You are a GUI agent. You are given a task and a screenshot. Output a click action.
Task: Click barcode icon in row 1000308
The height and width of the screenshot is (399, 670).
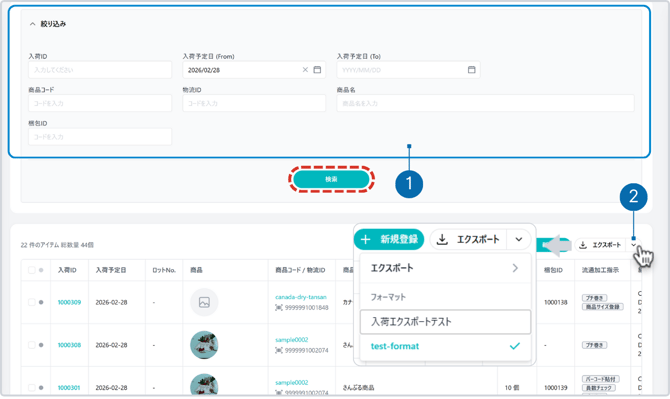[x=279, y=350]
